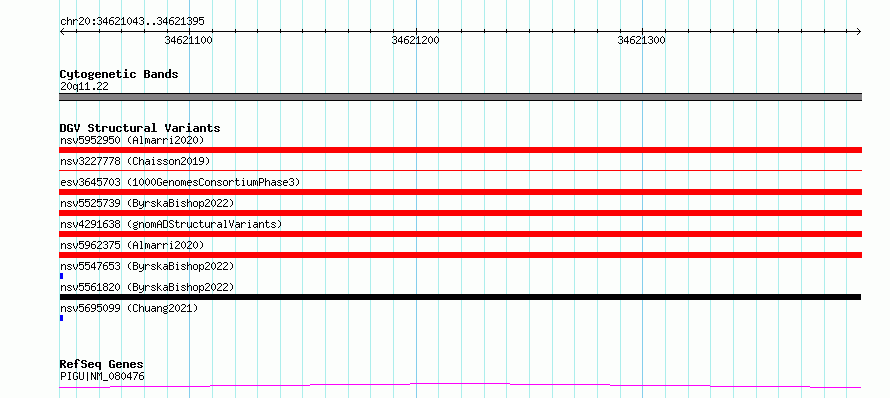Viewport: 890px width, 398px height.
Task: Click the 34621100 ruler position
Action: point(188,40)
